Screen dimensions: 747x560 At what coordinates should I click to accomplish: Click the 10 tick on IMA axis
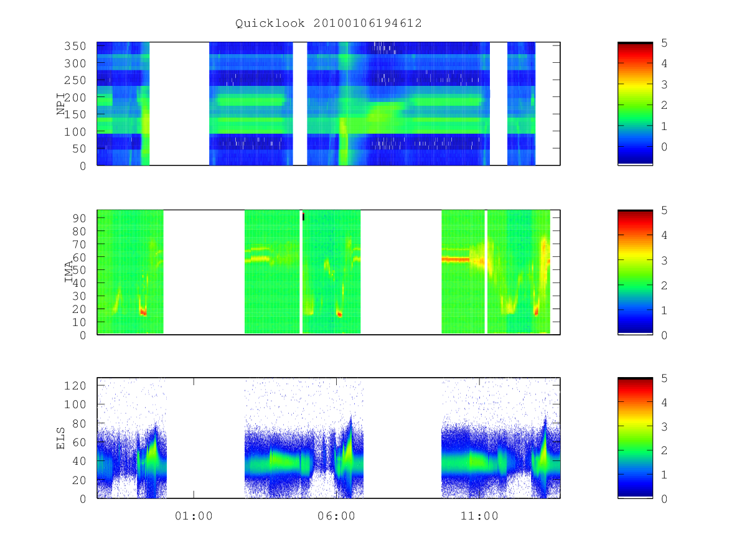point(80,322)
